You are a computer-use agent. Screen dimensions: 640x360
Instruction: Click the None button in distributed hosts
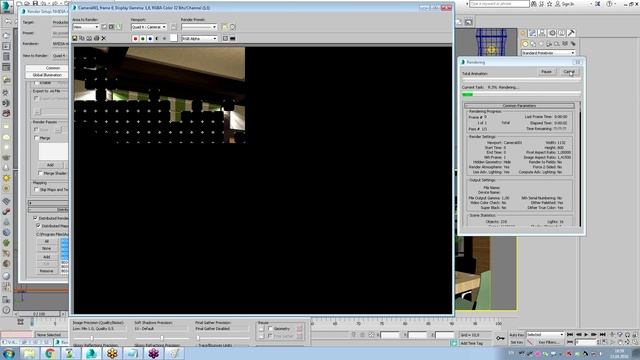coord(47,248)
